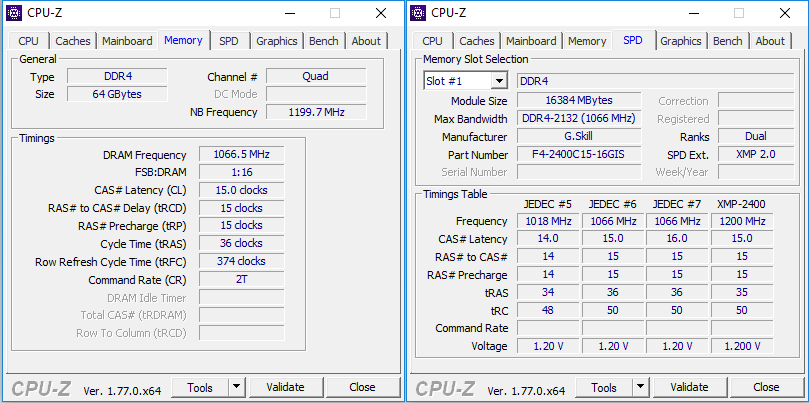Click the 64 GBytes Size value
This screenshot has height=403, width=809.
pos(117,94)
